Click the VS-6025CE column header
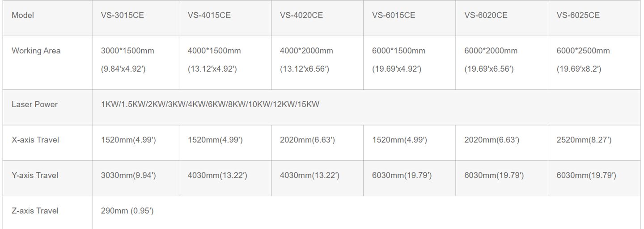Viewport: 644px width, 229px height. pos(594,18)
